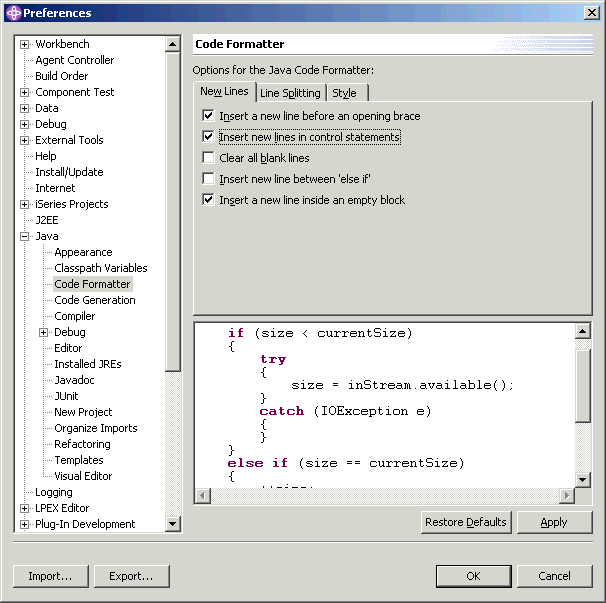The height and width of the screenshot is (603, 606).
Task: Collapse the Java tree node
Action: pos(25,236)
